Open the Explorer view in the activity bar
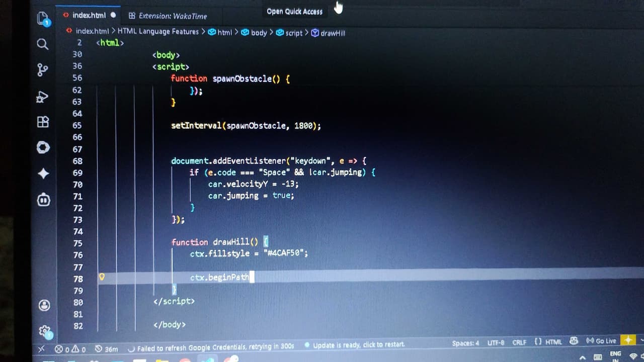Screen dimensions: 644x362 44,20
